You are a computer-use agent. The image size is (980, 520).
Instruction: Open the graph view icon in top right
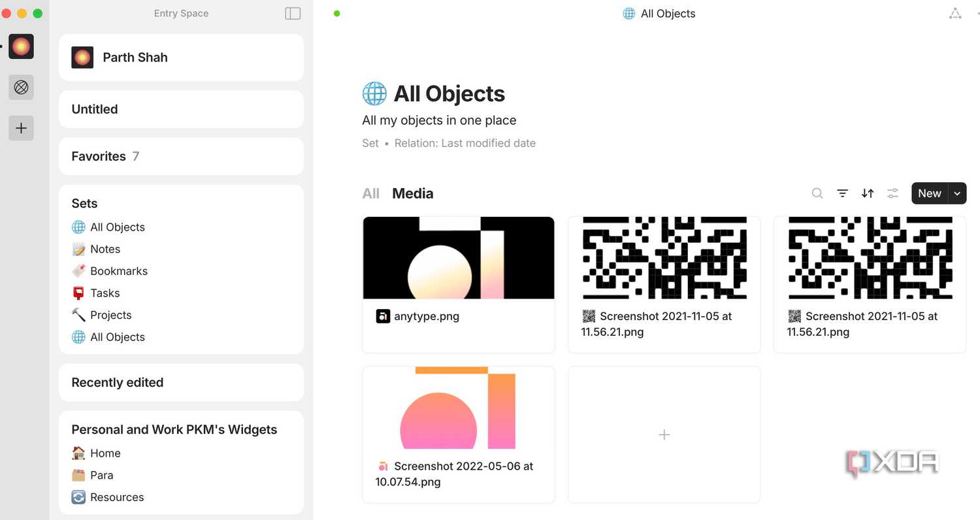coord(955,13)
